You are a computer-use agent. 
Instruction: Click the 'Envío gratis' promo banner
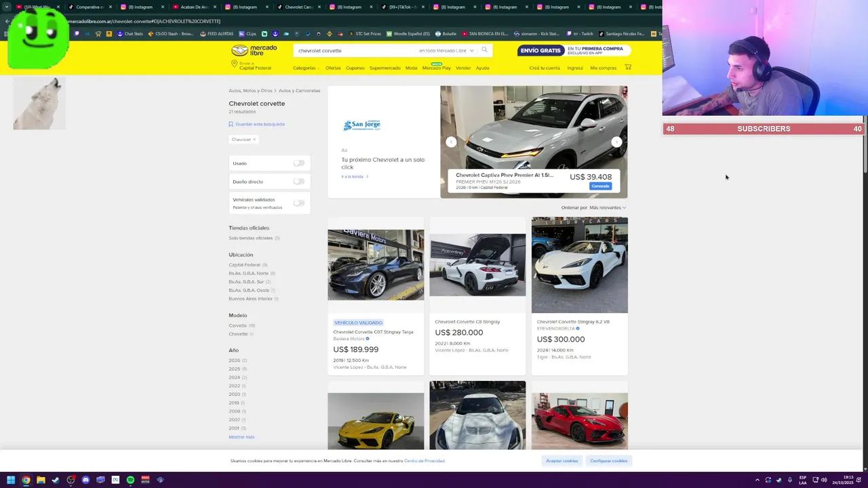tap(574, 51)
